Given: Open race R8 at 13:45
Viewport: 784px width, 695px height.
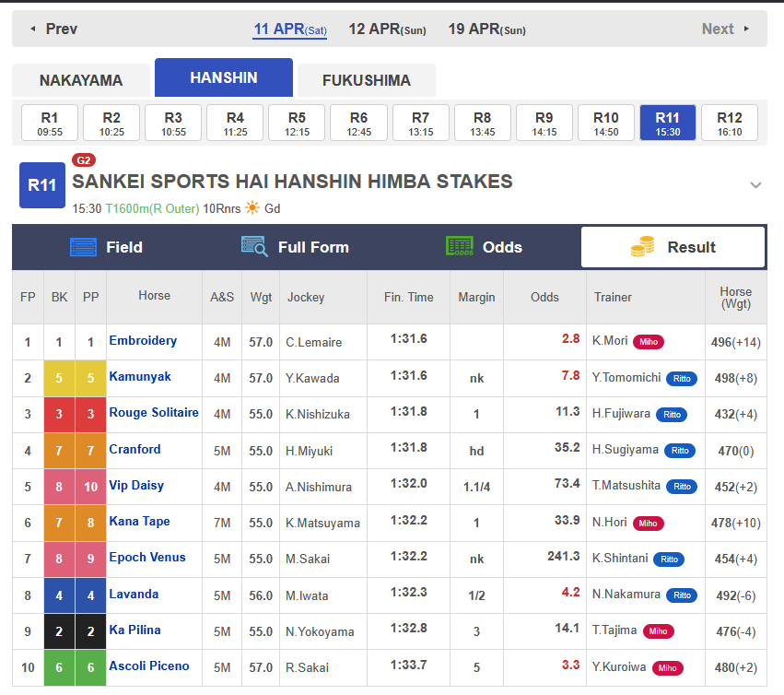Looking at the screenshot, I should click(483, 124).
